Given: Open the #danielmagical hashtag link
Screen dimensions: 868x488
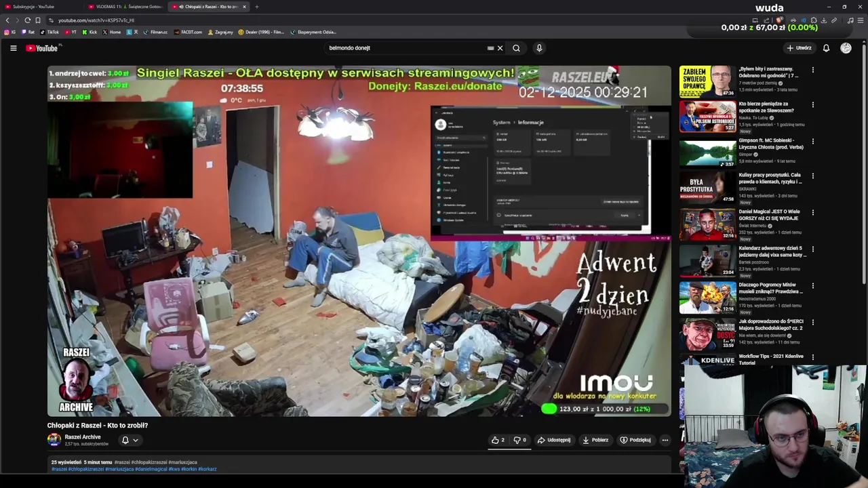Looking at the screenshot, I should pyautogui.click(x=151, y=469).
